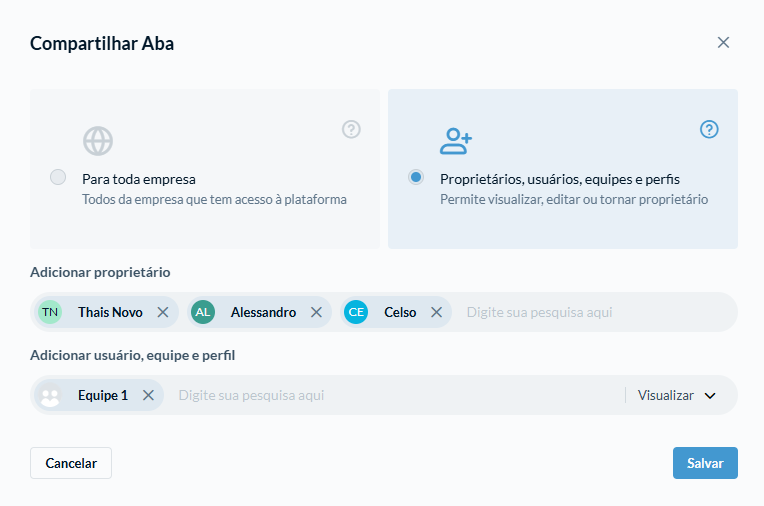The image size is (764, 506).
Task: Open help for Proprietários, usuários option
Action: (709, 130)
